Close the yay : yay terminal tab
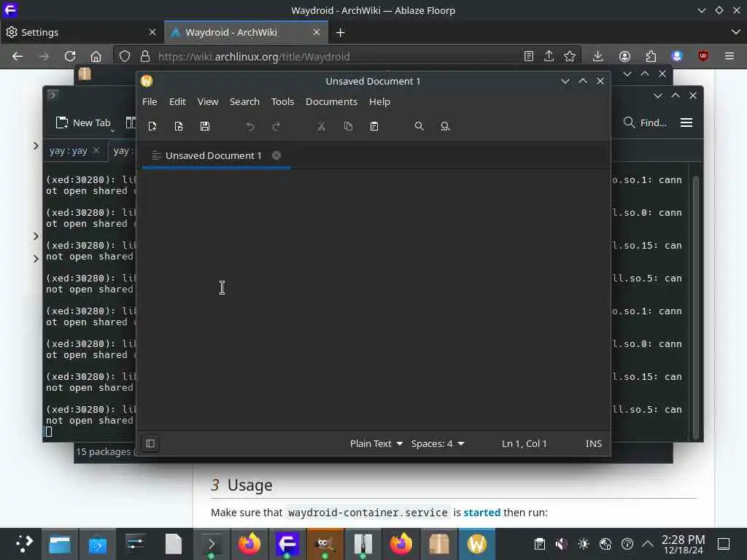The image size is (747, 560). 96,150
